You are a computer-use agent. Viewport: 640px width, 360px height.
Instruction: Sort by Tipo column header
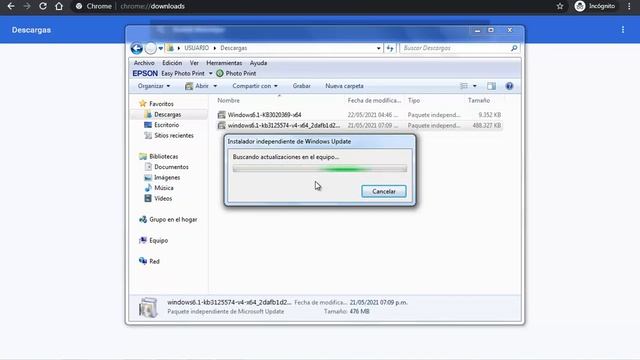click(414, 100)
